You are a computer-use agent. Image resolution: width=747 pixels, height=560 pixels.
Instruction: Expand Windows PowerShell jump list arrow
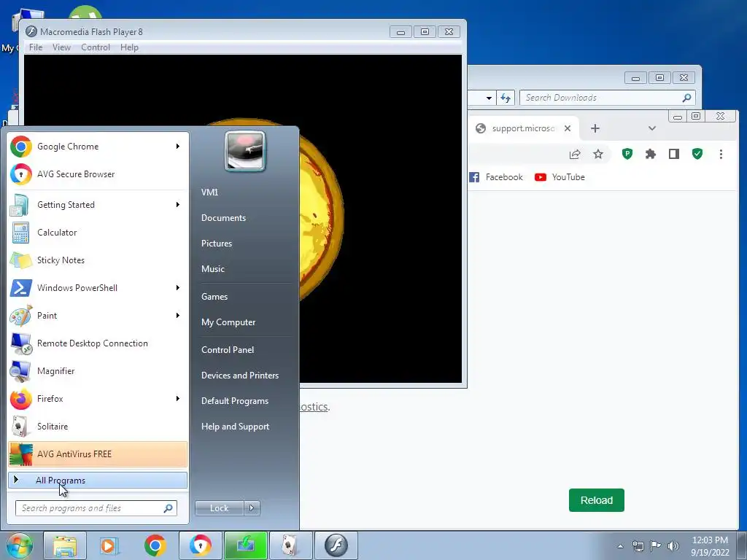[178, 287]
